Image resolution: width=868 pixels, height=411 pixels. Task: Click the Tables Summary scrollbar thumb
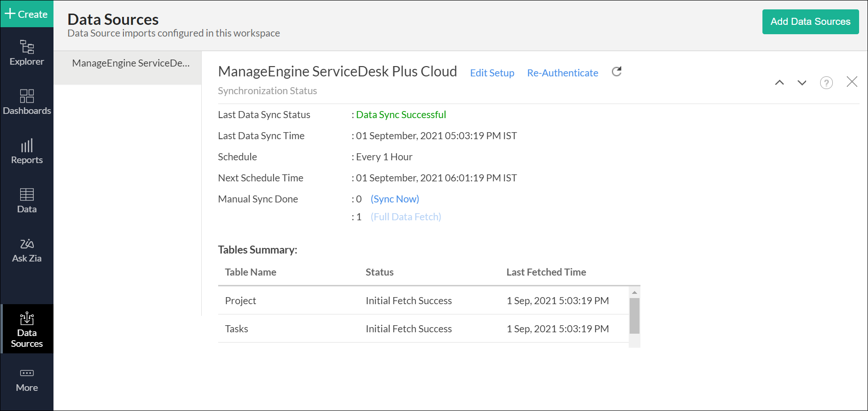point(634,315)
